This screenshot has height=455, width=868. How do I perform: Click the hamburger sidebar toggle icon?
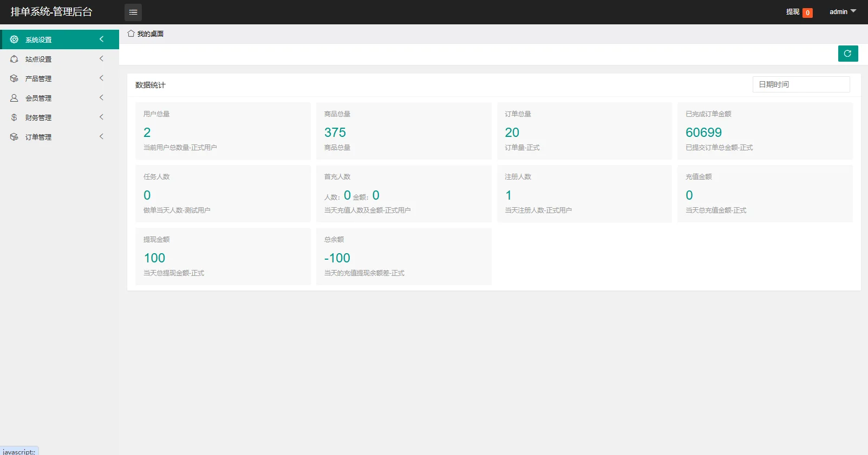pyautogui.click(x=133, y=12)
